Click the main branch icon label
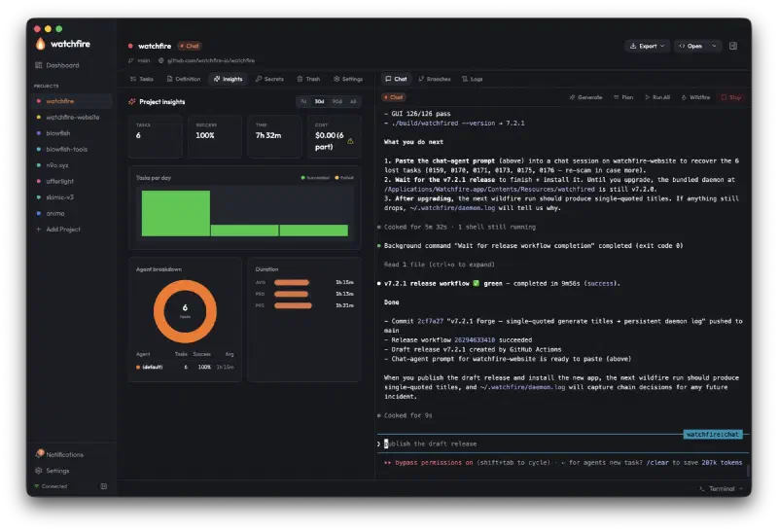The width and height of the screenshot is (778, 532). [x=139, y=60]
